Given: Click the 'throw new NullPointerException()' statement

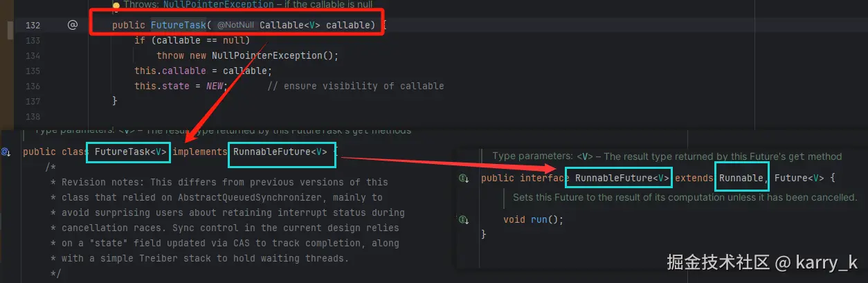Looking at the screenshot, I should pos(248,55).
